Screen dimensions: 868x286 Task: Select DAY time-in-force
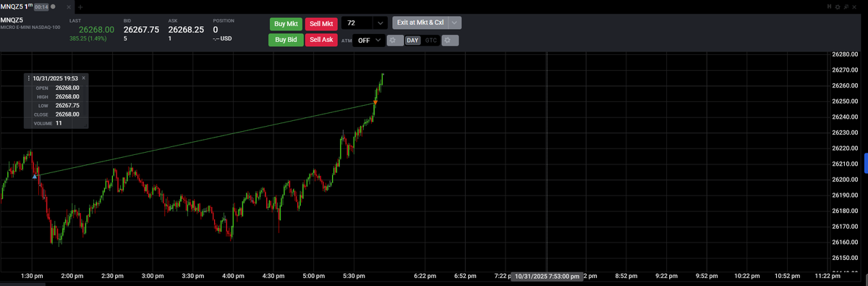click(412, 41)
